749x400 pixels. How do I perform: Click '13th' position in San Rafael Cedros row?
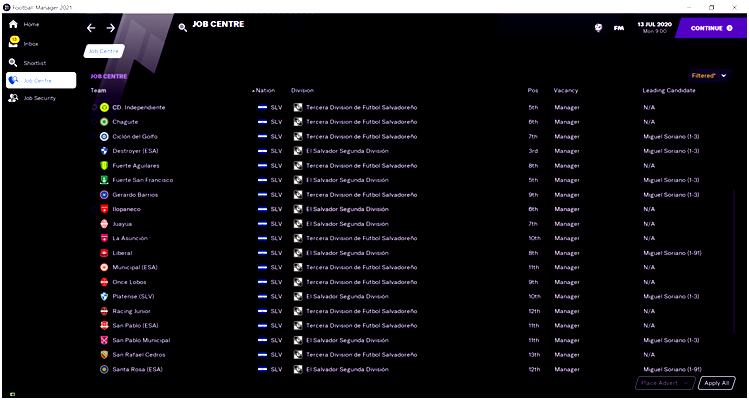tap(534, 355)
